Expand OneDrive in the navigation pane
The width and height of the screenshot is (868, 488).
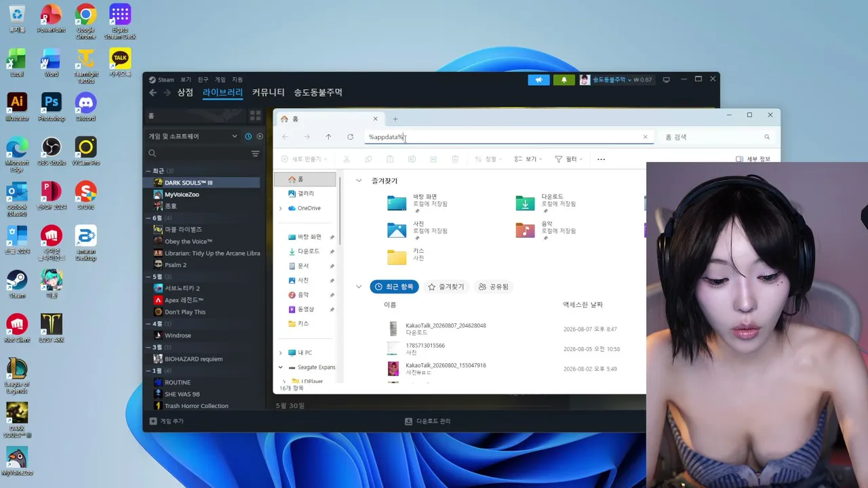pyautogui.click(x=281, y=208)
